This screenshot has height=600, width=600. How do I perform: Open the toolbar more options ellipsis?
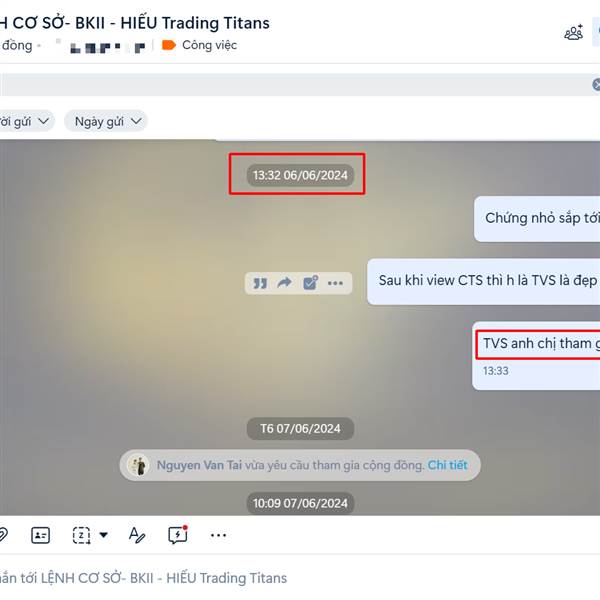point(218,535)
